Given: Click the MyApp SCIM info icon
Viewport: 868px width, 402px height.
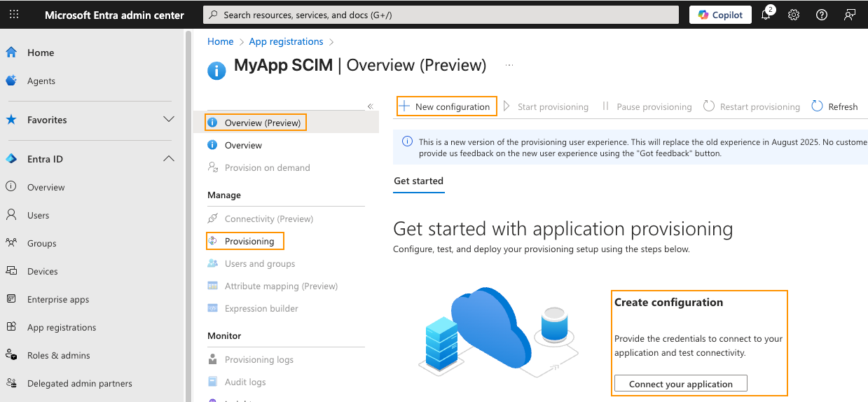Looking at the screenshot, I should pyautogui.click(x=216, y=71).
